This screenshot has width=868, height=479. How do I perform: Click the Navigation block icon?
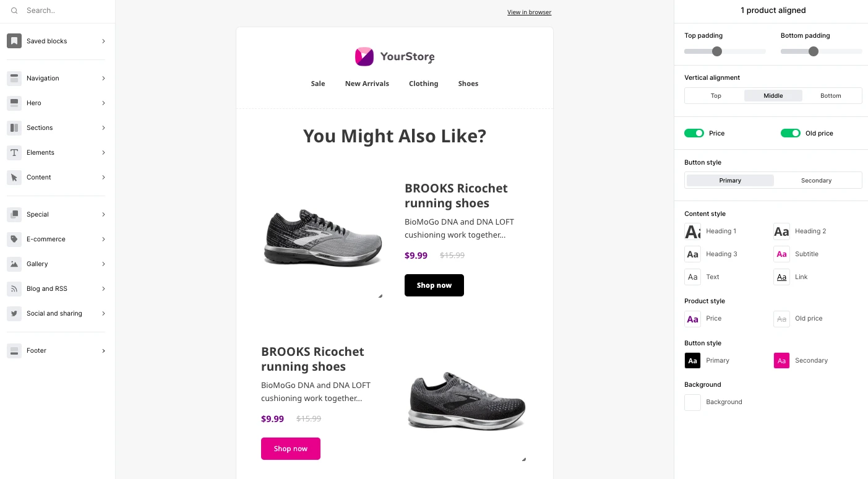click(x=14, y=78)
